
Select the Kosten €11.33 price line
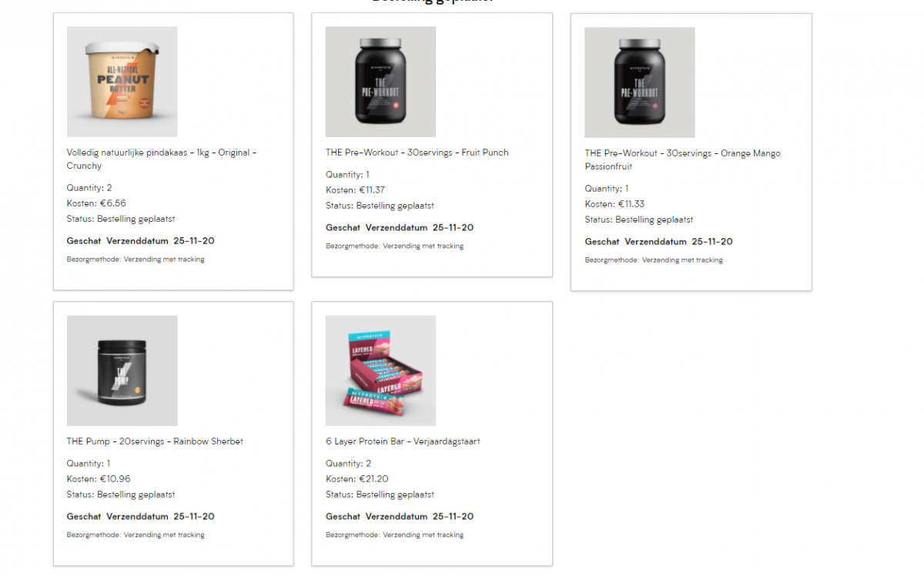point(614,204)
